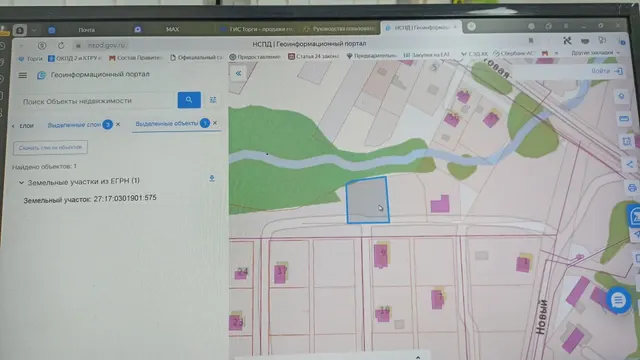The image size is (640, 360).
Task: Open the 'Предварительные' bookmark
Action: [x=372, y=56]
